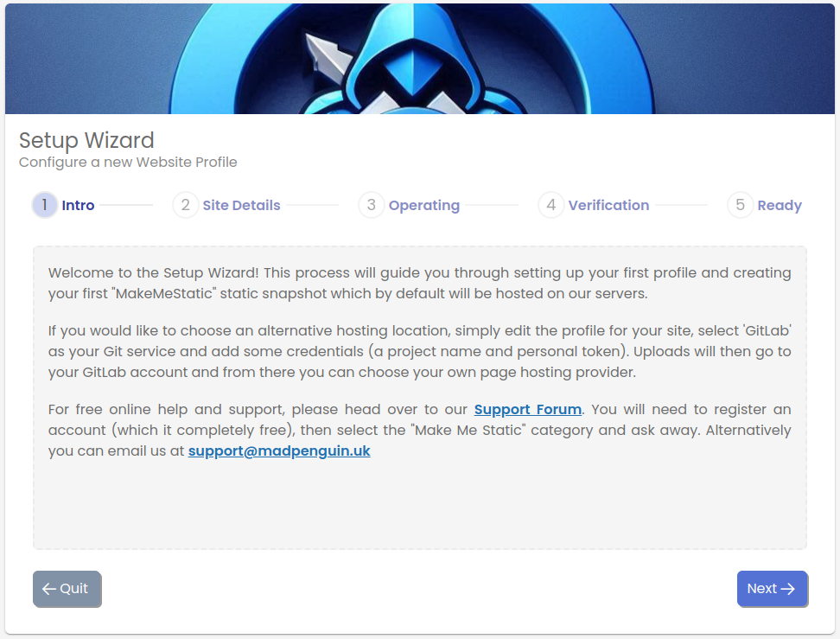
Task: Click step number 4 circle
Action: (x=550, y=205)
